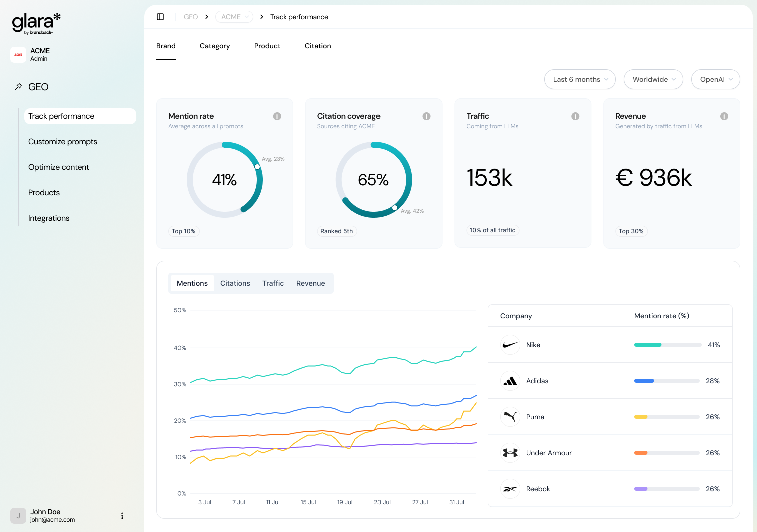The image size is (757, 532).
Task: Click the Nike logo icon
Action: point(510,345)
